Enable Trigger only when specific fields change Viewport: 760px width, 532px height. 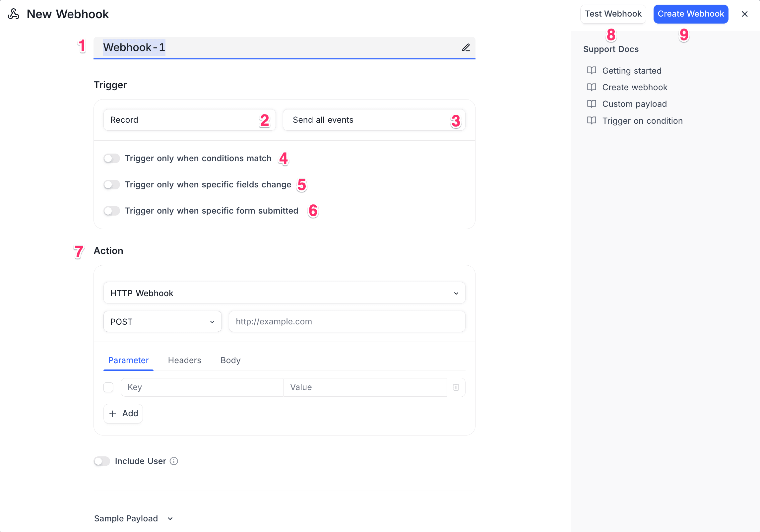tap(111, 184)
